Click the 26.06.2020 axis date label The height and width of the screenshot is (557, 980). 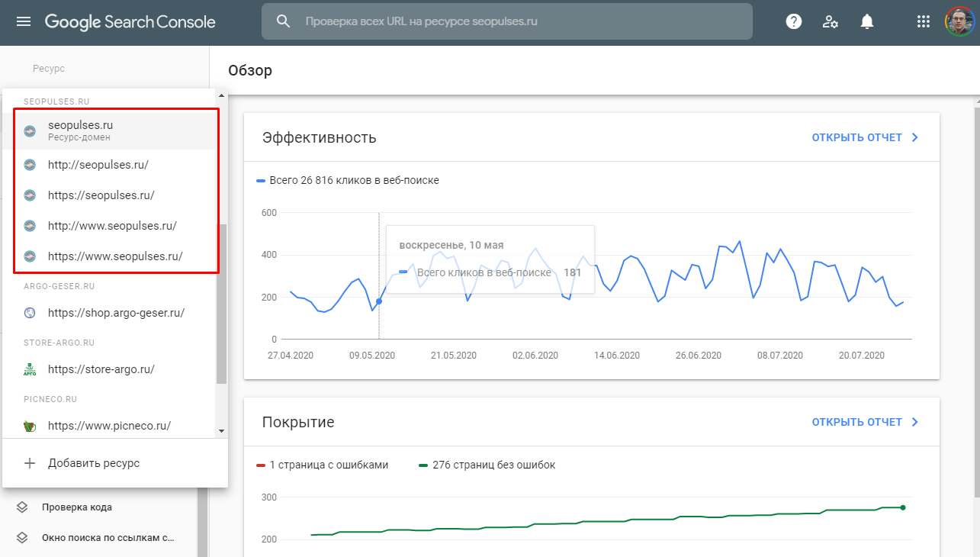point(698,356)
